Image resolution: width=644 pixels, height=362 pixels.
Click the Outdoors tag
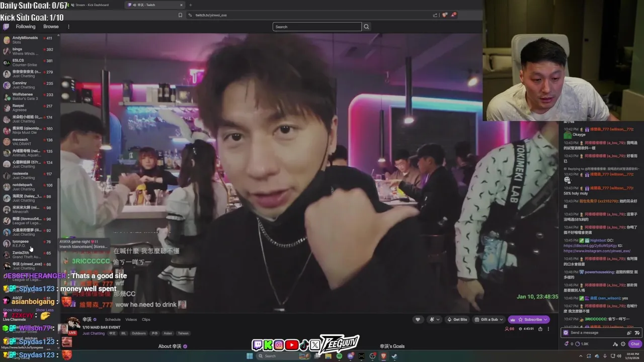pyautogui.click(x=138, y=333)
